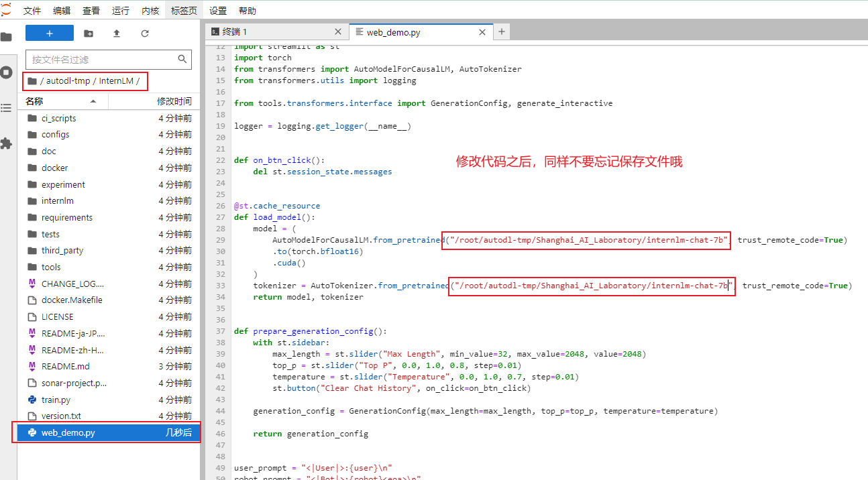Open the 运行 menu

pos(121,10)
